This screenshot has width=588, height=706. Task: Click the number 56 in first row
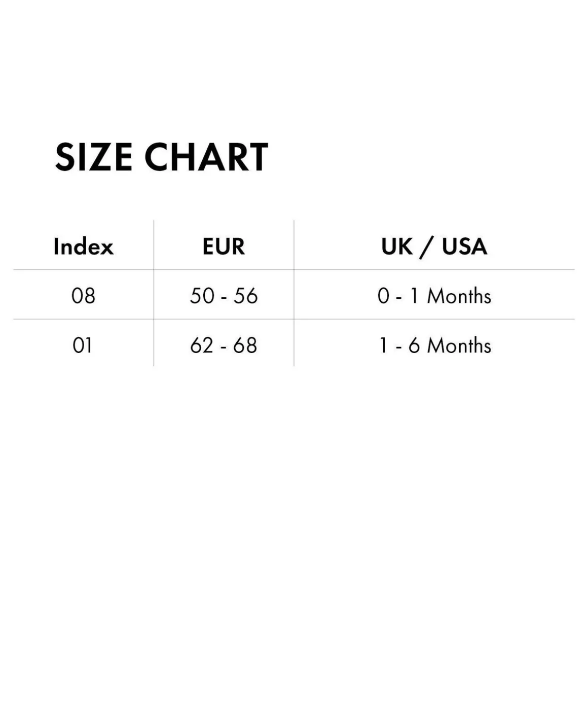245,296
